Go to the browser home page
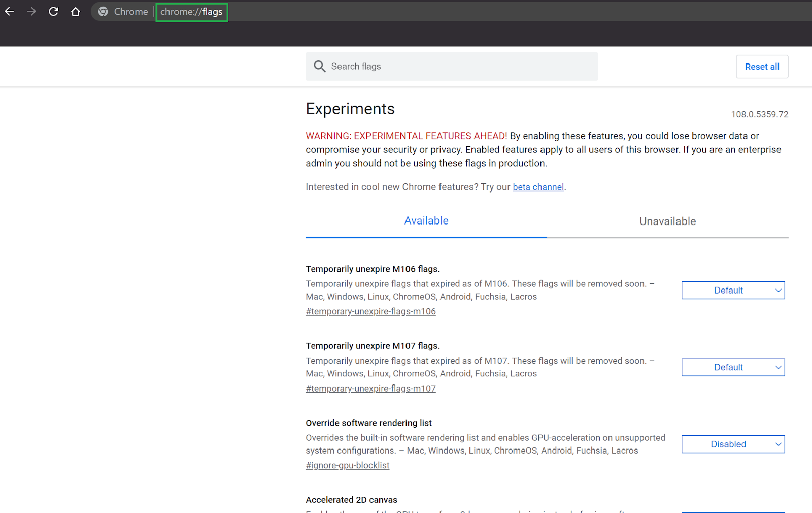This screenshot has height=513, width=812. click(75, 11)
